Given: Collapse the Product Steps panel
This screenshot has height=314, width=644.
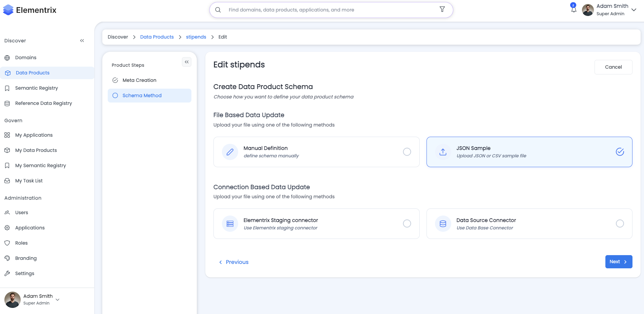Looking at the screenshot, I should pyautogui.click(x=187, y=62).
